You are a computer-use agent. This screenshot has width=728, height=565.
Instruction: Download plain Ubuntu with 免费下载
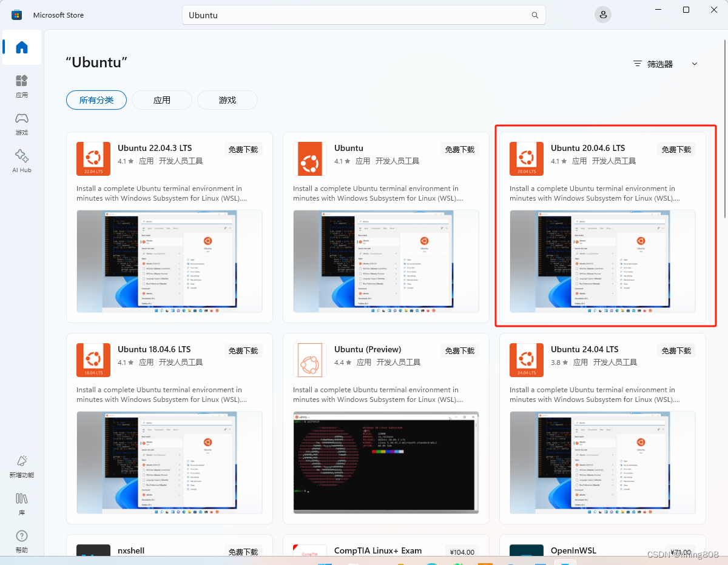tap(460, 149)
